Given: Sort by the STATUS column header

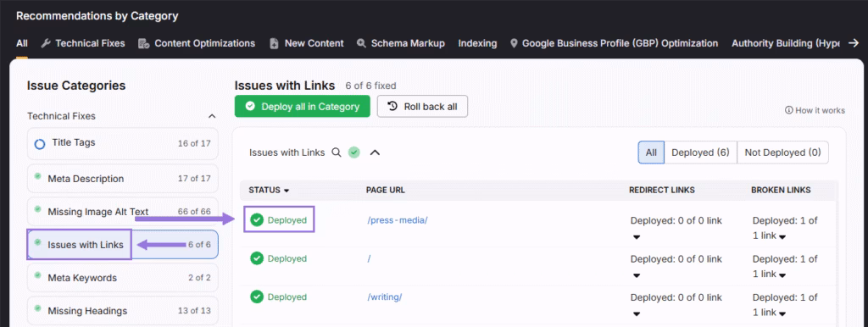Looking at the screenshot, I should [269, 190].
